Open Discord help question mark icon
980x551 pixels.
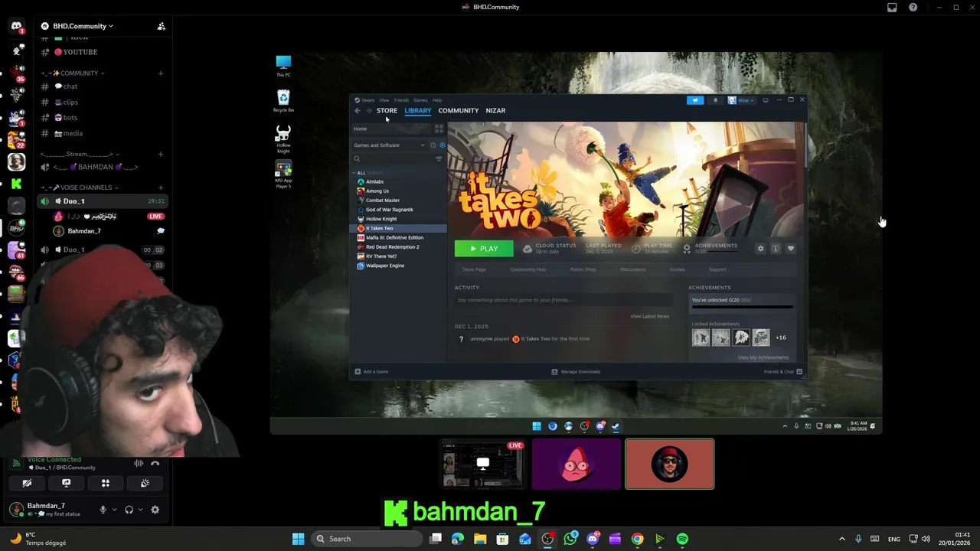point(913,7)
